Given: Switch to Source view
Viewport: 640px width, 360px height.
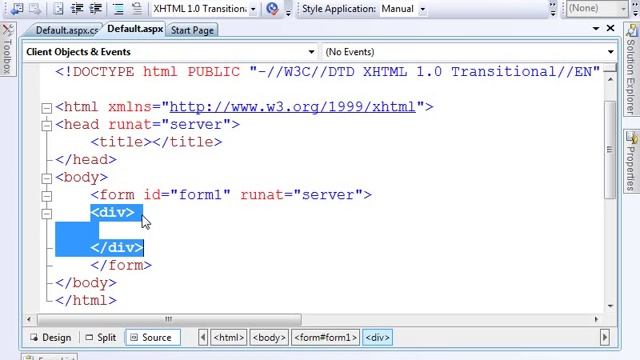Looking at the screenshot, I should [153, 338].
